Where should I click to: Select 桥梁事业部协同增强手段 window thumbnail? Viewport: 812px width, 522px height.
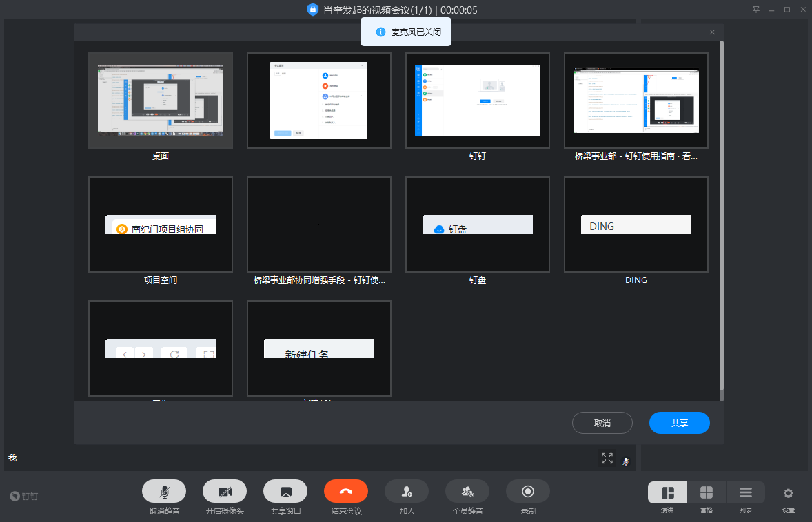pyautogui.click(x=319, y=225)
